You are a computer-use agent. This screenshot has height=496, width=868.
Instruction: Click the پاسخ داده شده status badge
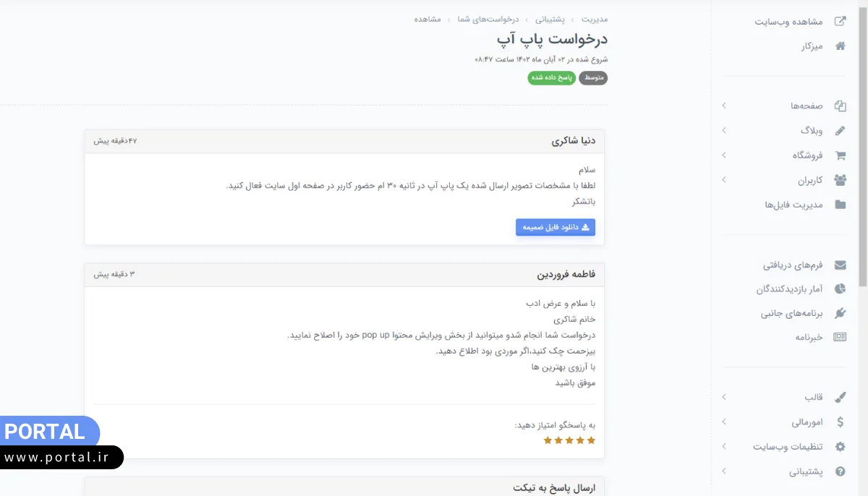pyautogui.click(x=551, y=77)
